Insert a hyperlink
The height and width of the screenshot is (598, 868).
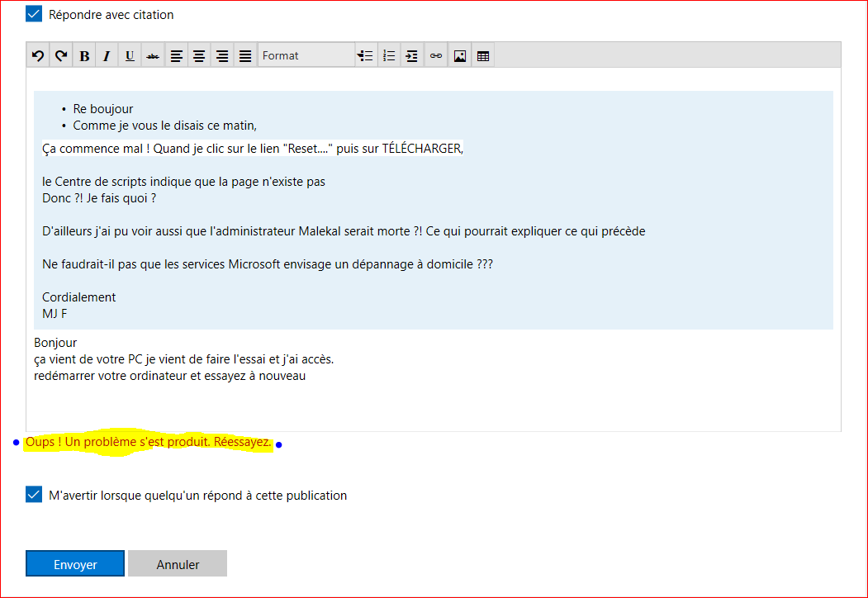436,55
